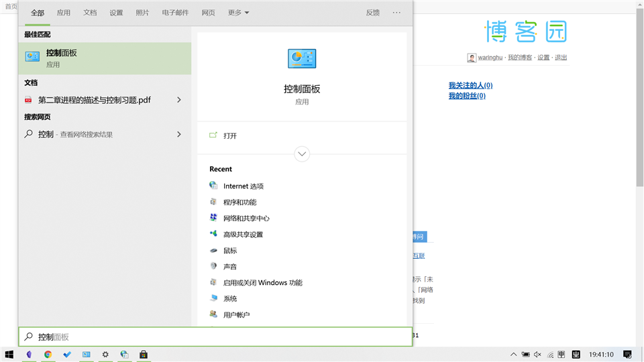Open the purple gem app in taskbar
This screenshot has height=362, width=644.
click(29, 354)
